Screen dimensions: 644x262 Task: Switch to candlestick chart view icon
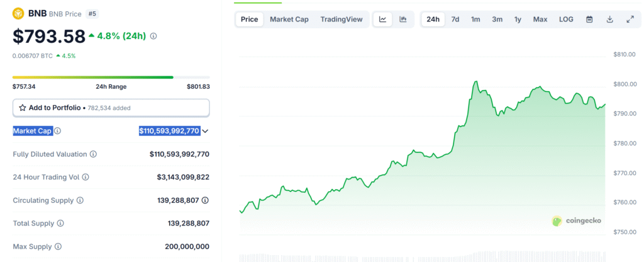[x=402, y=20]
